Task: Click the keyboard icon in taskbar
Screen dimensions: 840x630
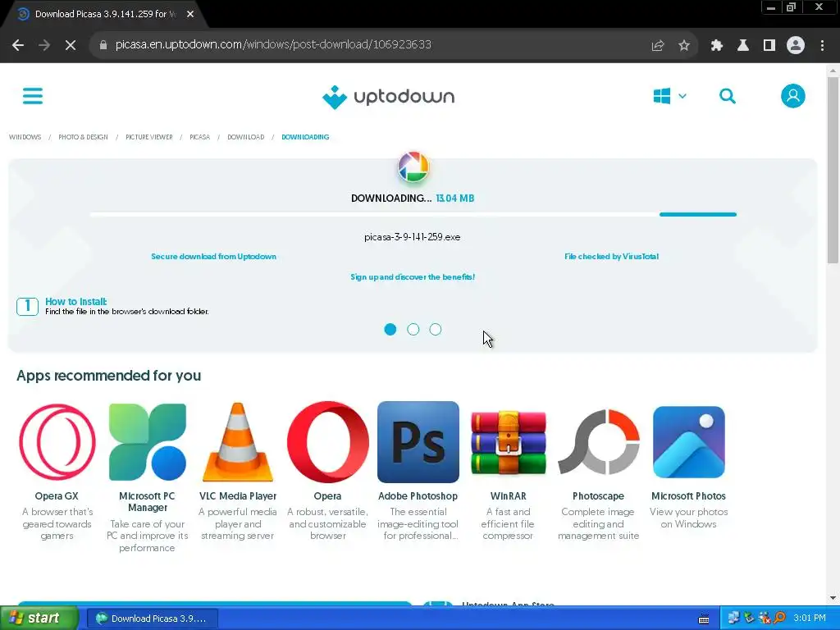Action: click(x=704, y=619)
